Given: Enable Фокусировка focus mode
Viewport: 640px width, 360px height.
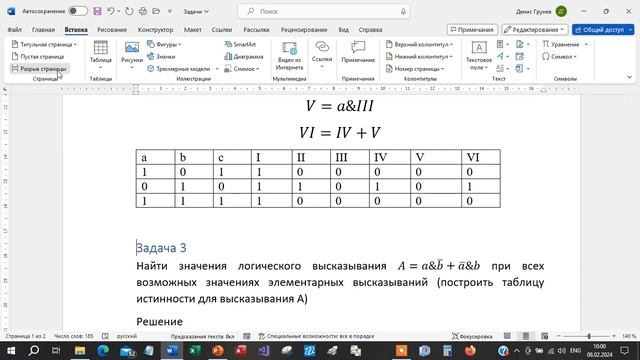Looking at the screenshot, I should (x=472, y=336).
